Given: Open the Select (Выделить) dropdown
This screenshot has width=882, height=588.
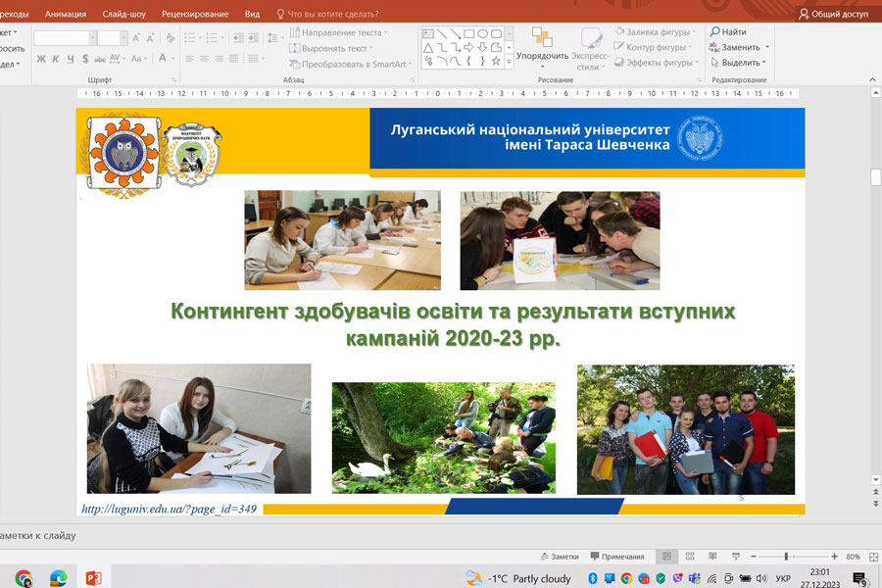Looking at the screenshot, I should [x=740, y=63].
